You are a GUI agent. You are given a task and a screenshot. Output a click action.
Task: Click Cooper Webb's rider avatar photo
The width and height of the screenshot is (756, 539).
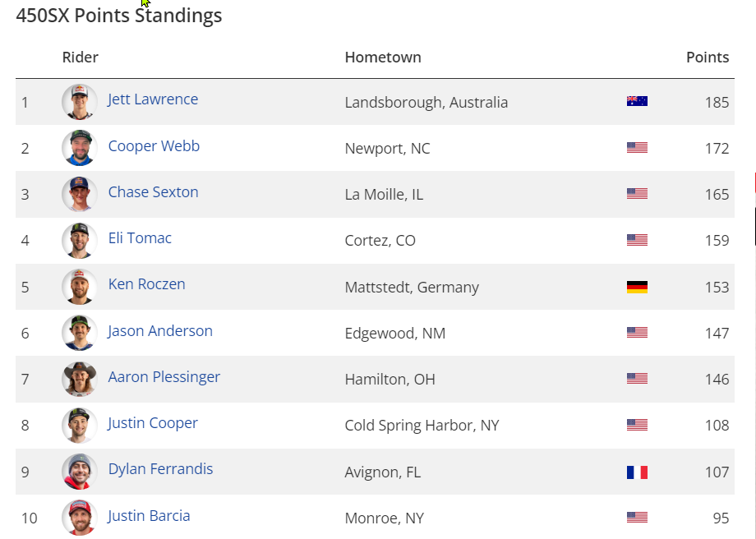80,148
